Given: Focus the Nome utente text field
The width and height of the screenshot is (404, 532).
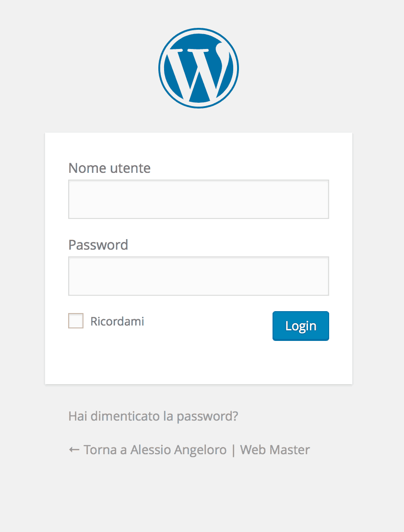Looking at the screenshot, I should (198, 199).
